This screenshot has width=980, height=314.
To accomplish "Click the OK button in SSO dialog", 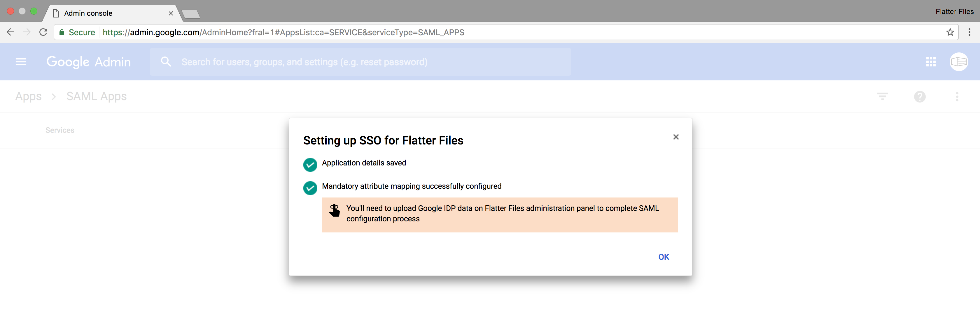I will coord(664,257).
